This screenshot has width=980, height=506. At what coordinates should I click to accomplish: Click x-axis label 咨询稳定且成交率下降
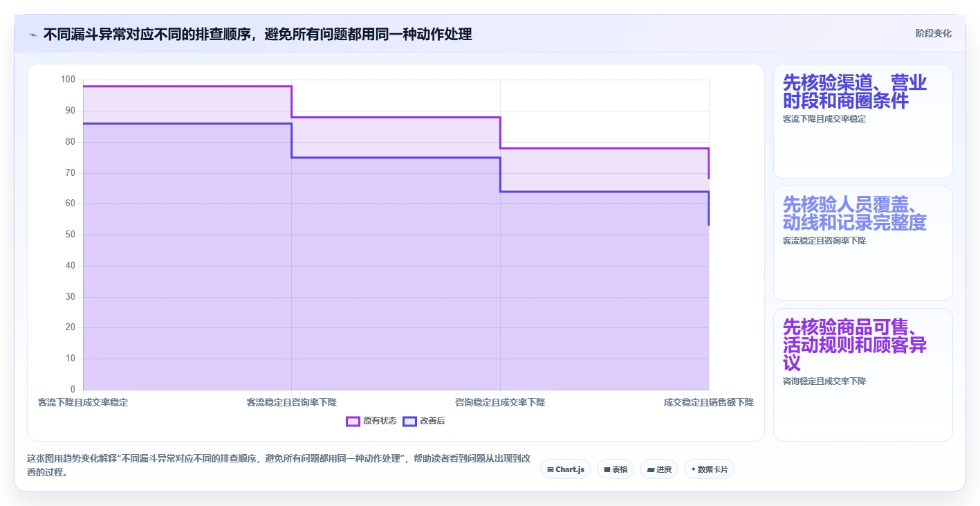[x=500, y=402]
